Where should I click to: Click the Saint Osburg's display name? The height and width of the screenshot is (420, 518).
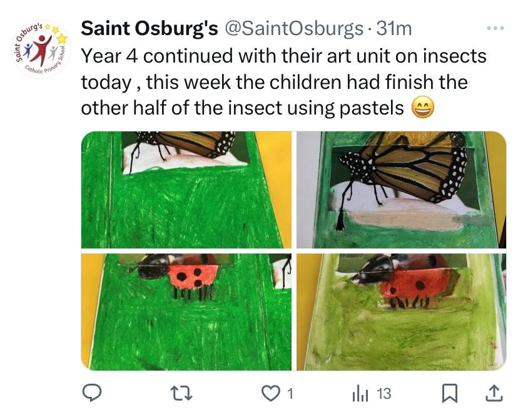(150, 28)
